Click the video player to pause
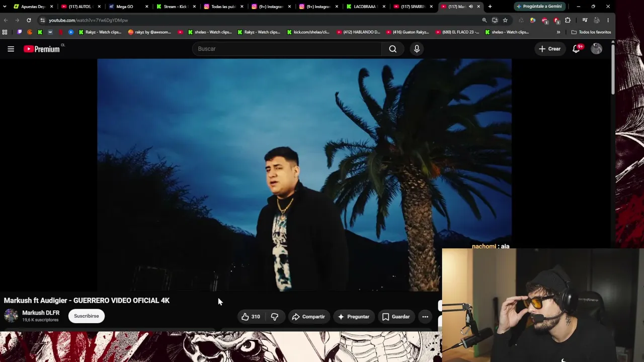 click(304, 175)
